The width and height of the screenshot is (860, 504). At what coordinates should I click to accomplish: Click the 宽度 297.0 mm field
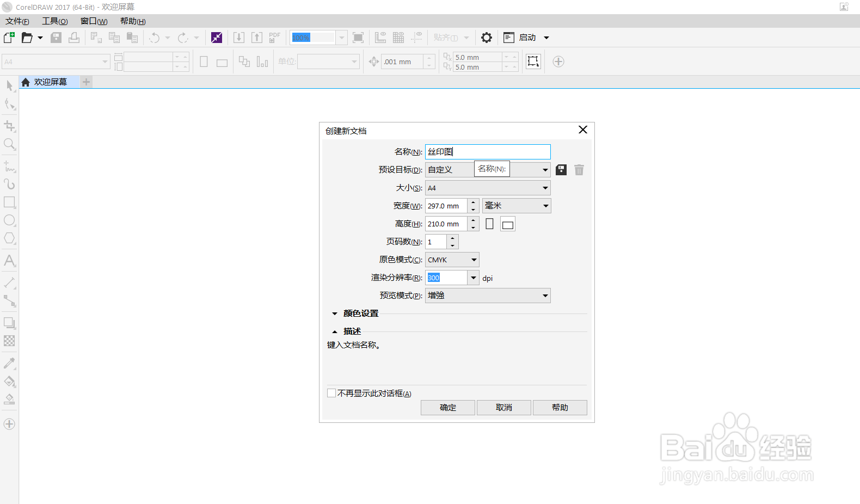tap(446, 206)
